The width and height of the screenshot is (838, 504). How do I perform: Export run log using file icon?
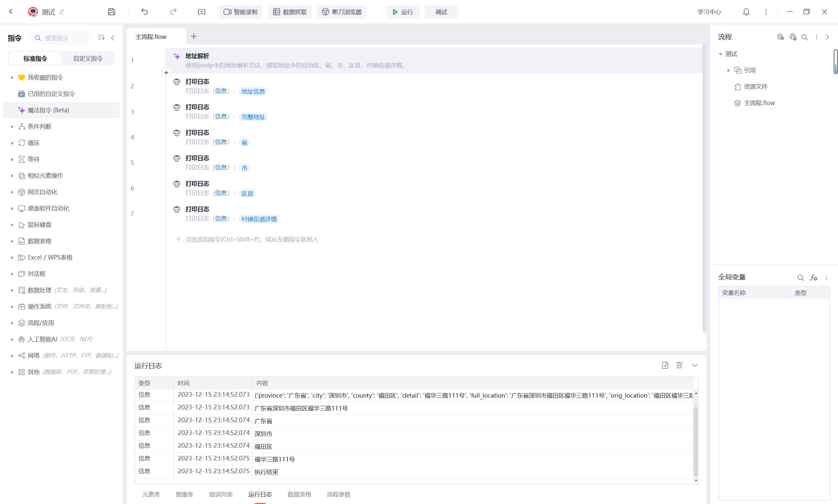point(665,365)
